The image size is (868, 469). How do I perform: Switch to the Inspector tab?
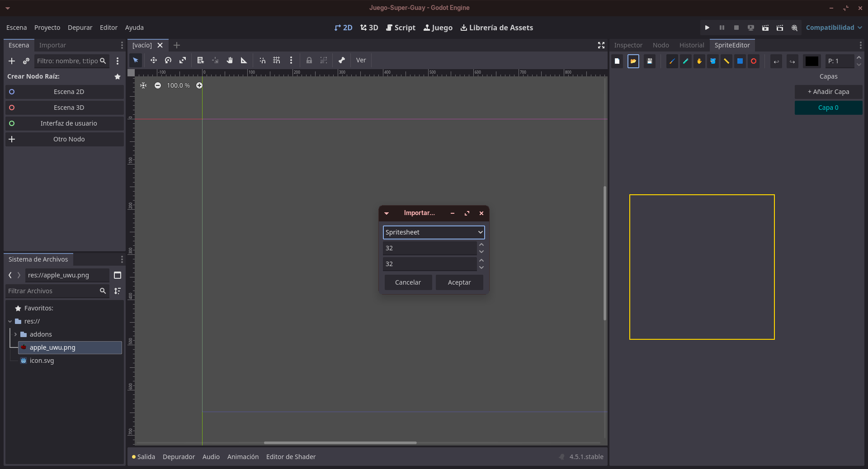pyautogui.click(x=628, y=45)
